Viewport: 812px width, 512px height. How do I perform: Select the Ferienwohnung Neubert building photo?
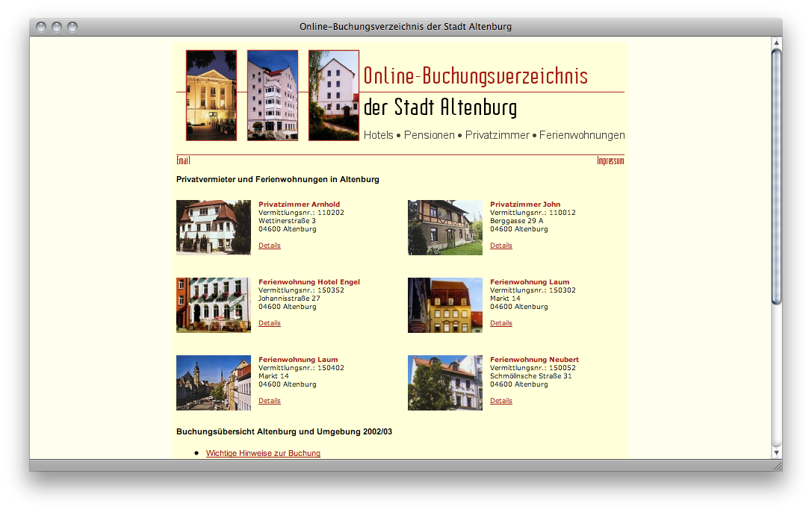coord(445,383)
